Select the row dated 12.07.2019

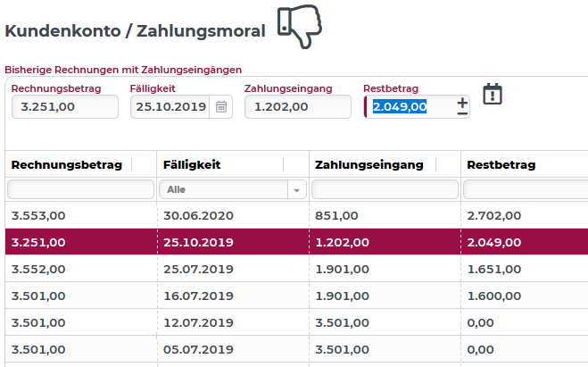294,322
